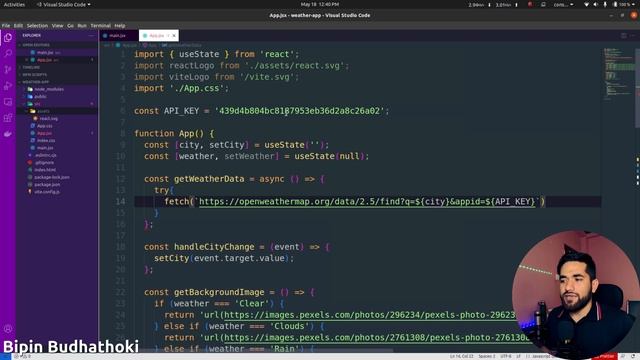Screen dimensions: 640x360
Task: Open Remote Explorer view in activity bar
Action: pos(8,102)
